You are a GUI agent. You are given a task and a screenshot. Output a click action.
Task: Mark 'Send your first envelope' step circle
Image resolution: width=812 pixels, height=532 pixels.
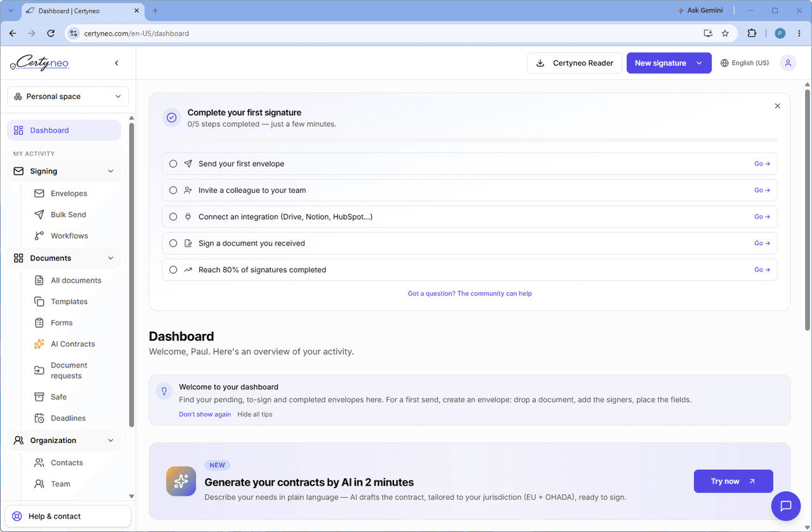point(173,164)
